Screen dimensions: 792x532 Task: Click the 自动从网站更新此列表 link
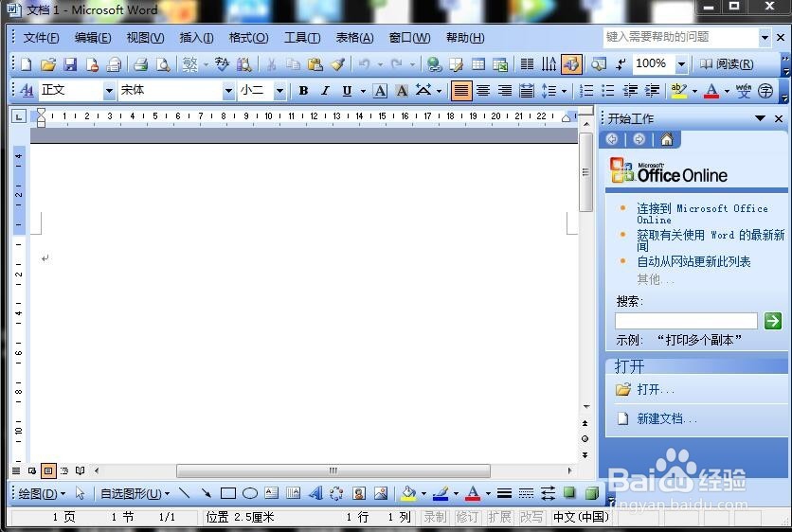coord(693,261)
